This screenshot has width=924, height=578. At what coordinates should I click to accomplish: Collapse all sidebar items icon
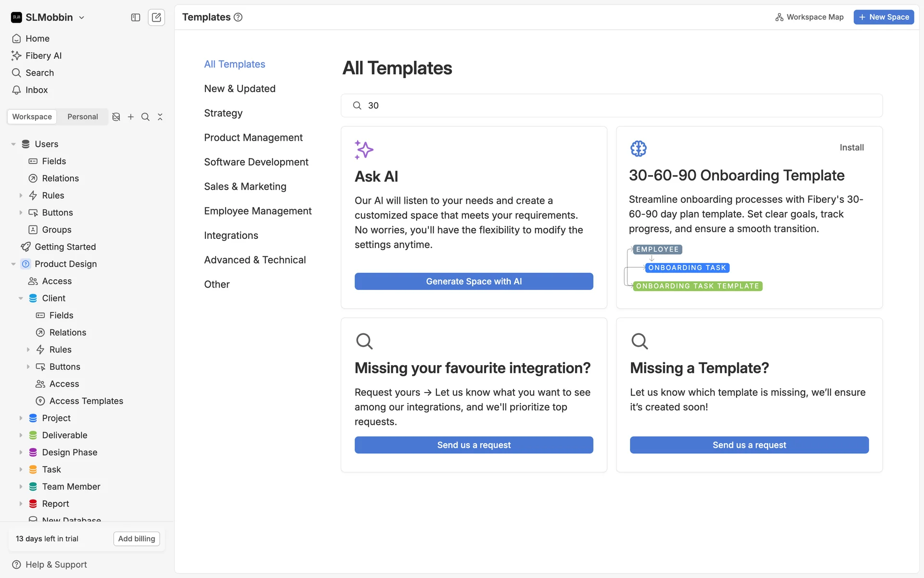click(x=160, y=117)
